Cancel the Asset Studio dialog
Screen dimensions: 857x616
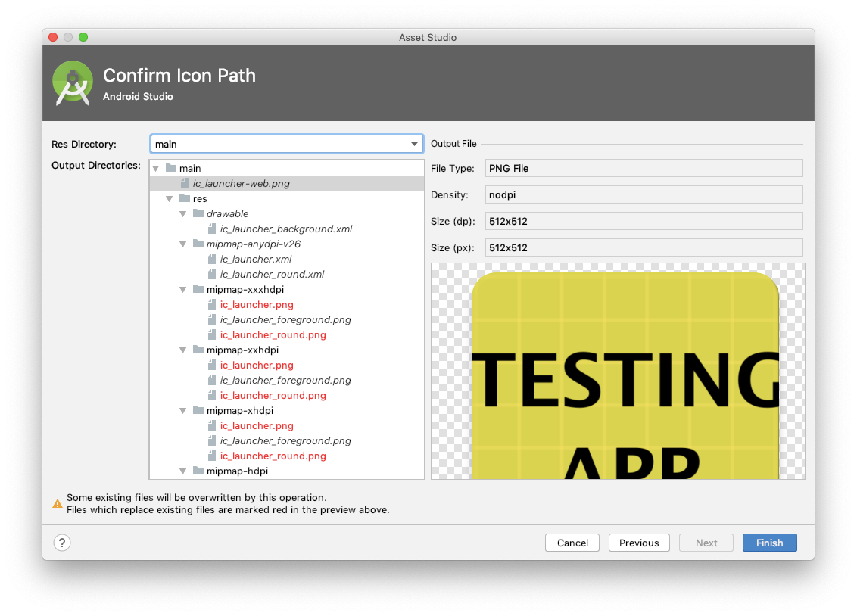(x=572, y=543)
